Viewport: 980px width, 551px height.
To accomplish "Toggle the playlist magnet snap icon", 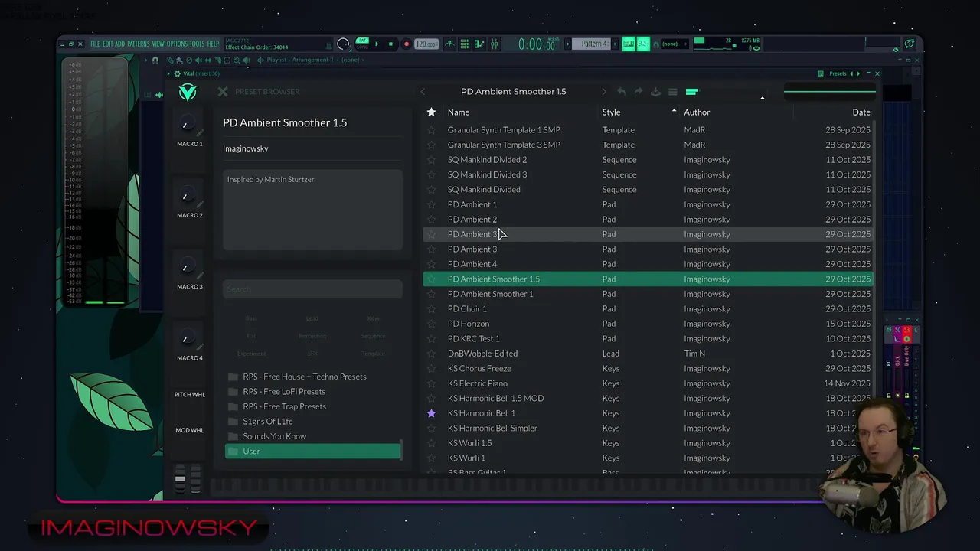I will (155, 60).
